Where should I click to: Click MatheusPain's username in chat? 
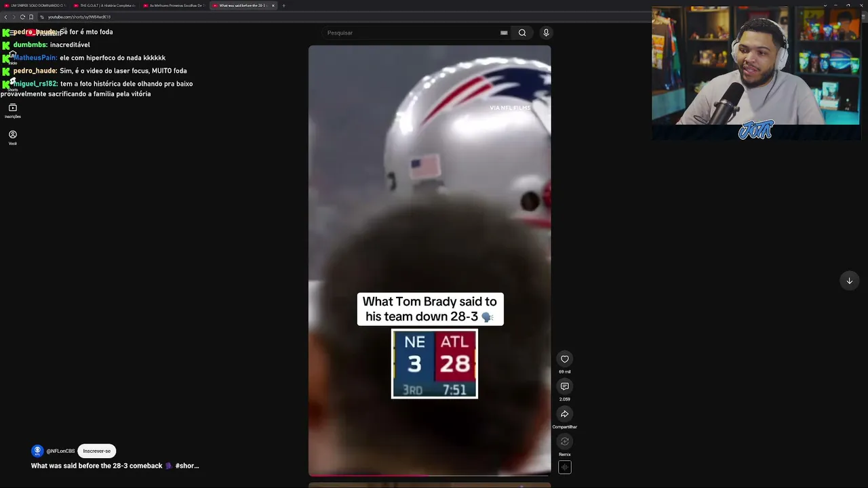click(x=35, y=58)
